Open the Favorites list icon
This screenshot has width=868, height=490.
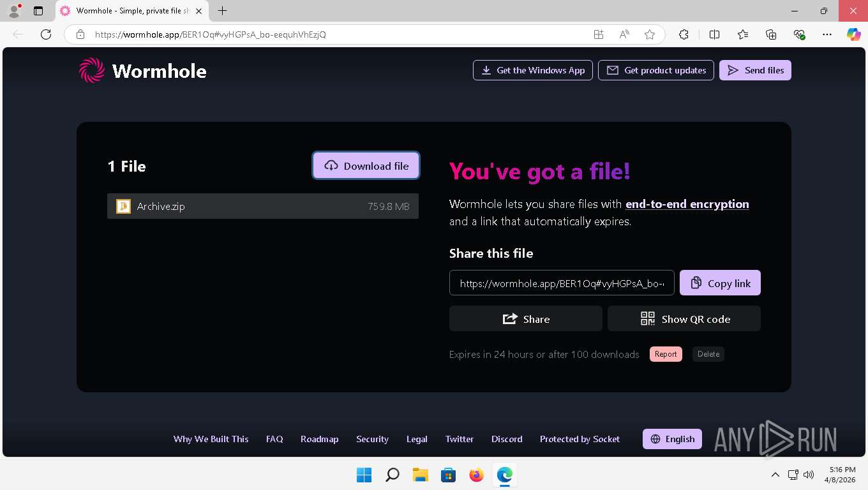click(743, 34)
